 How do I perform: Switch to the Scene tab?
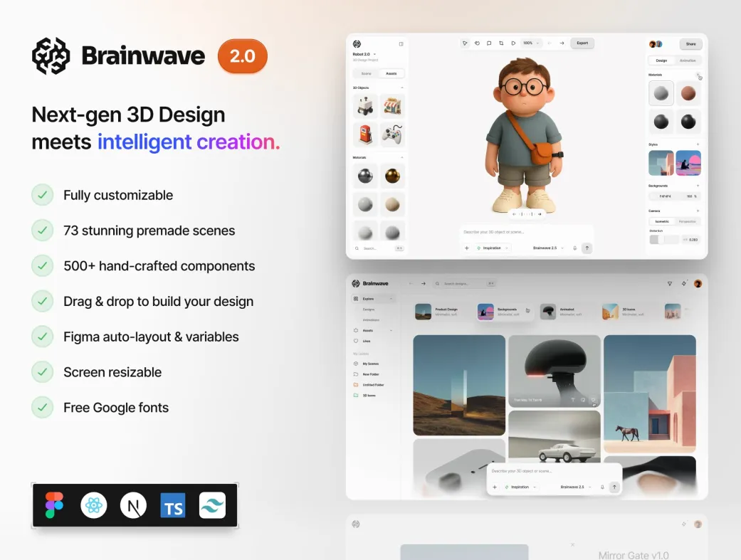pyautogui.click(x=366, y=73)
